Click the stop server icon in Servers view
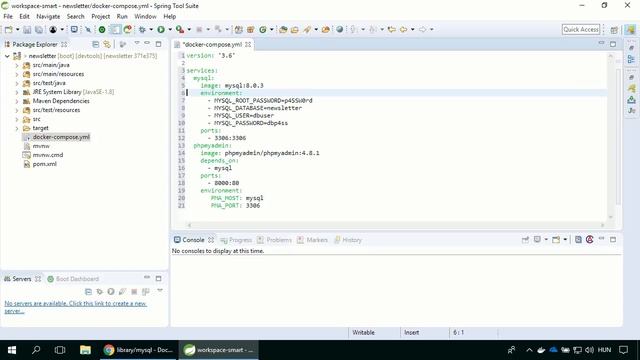The height and width of the screenshot is (360, 640). (x=134, y=291)
